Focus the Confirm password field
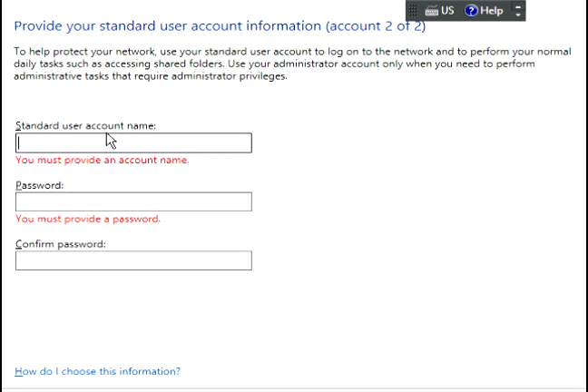This screenshot has width=588, height=392. coord(133,260)
